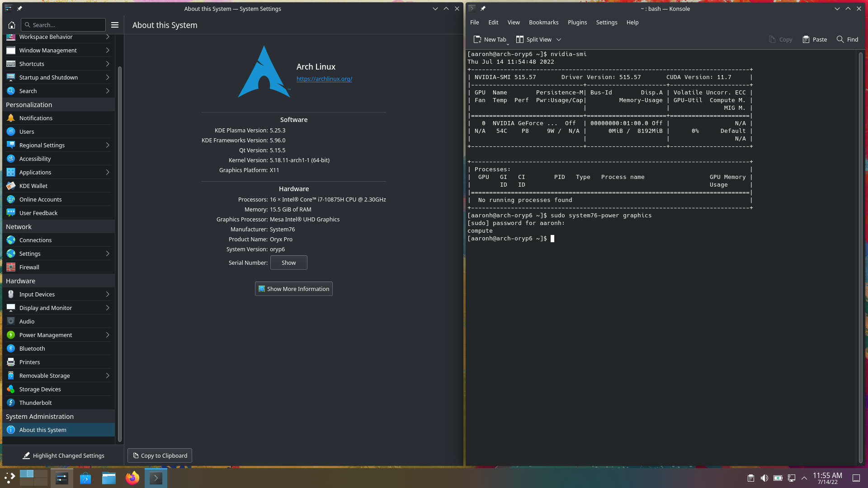Open the Help menu in Konsole
Viewport: 868px width, 488px height.
[632, 22]
